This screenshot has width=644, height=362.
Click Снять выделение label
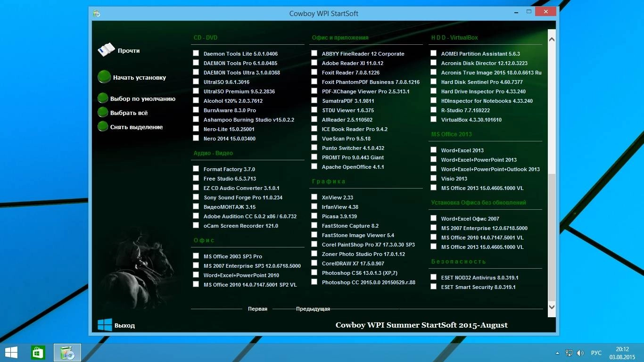(x=136, y=127)
